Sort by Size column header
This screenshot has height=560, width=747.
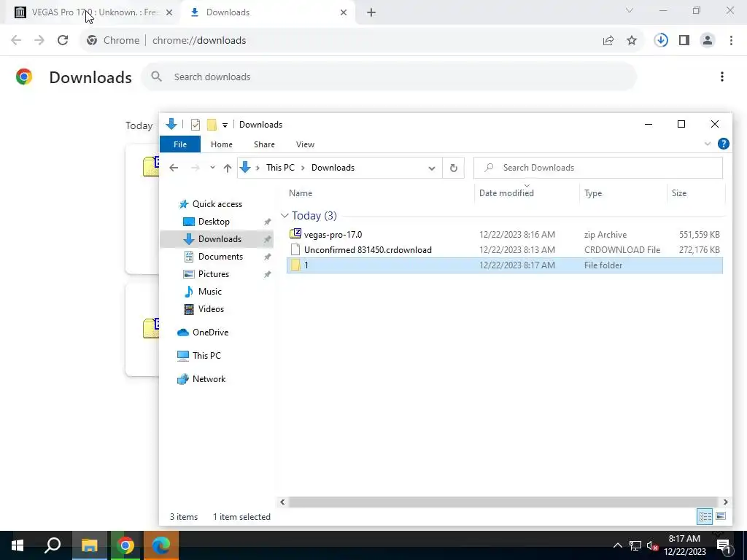point(679,193)
